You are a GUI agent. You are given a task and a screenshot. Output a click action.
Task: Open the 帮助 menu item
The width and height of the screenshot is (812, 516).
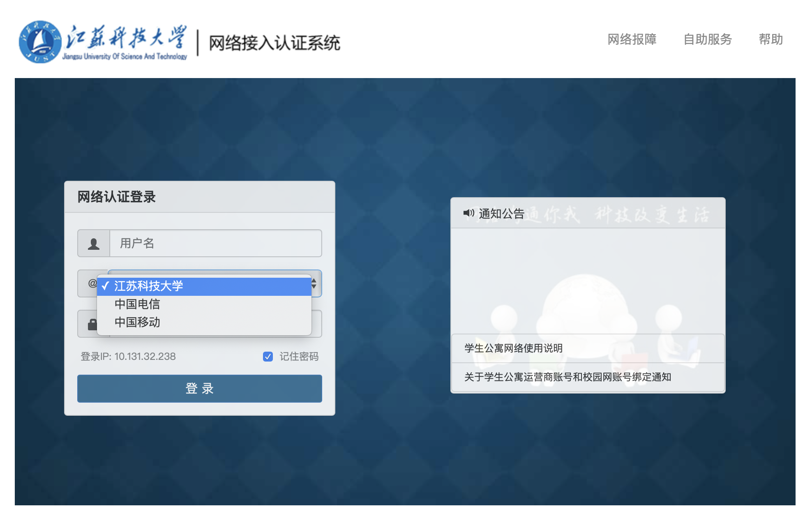click(771, 39)
